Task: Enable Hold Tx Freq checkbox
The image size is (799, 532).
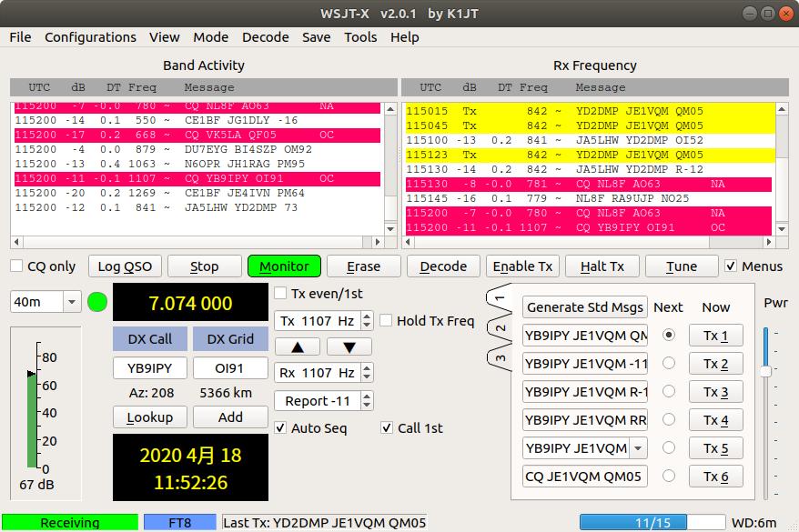Action: (386, 320)
